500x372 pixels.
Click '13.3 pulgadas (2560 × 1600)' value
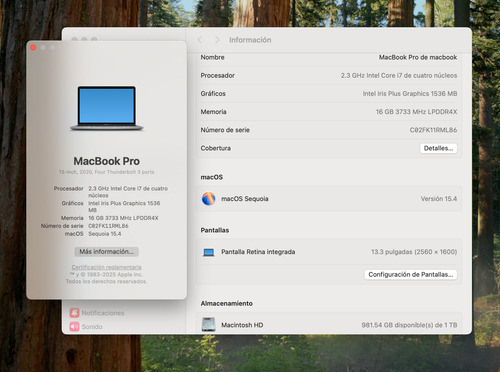pos(414,252)
